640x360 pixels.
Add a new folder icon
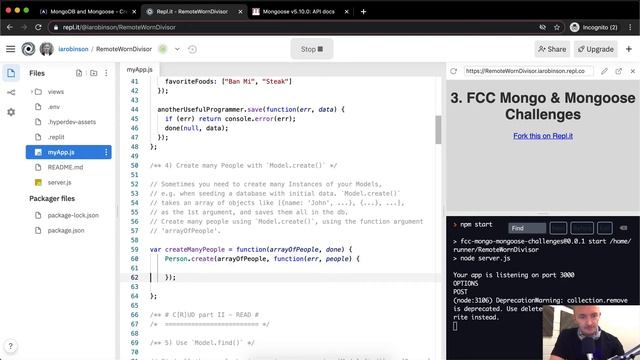(x=93, y=73)
